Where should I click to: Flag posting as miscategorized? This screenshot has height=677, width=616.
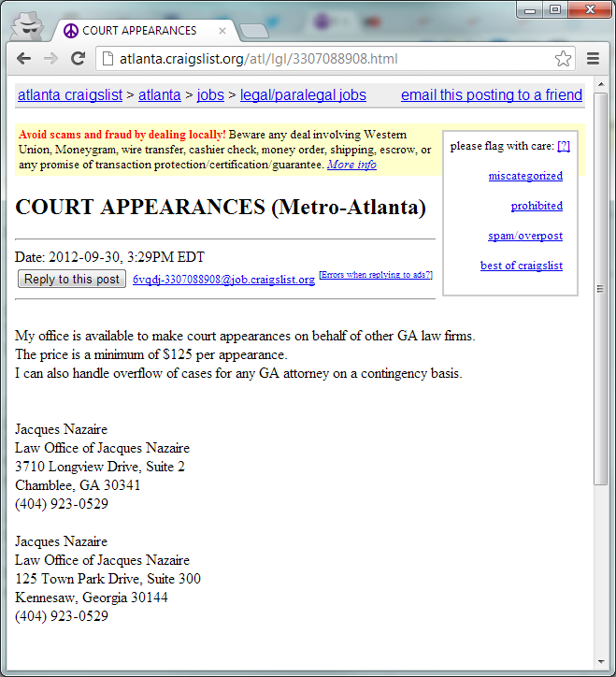[x=525, y=176]
